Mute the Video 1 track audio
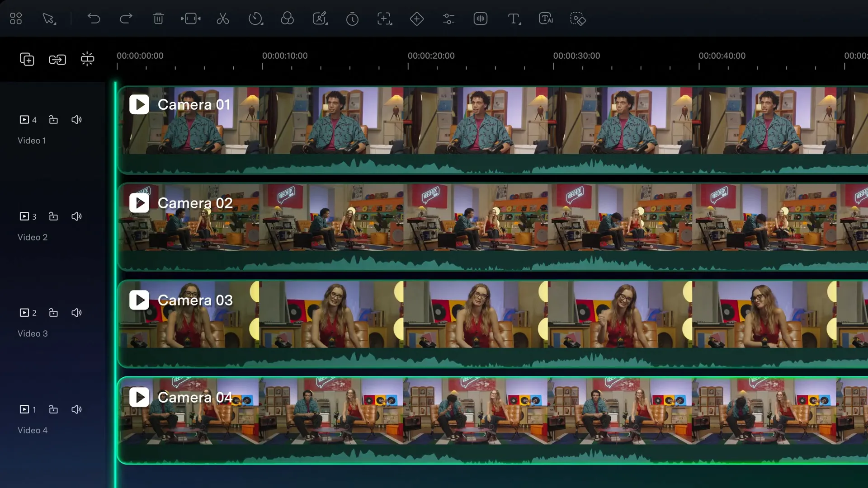The width and height of the screenshot is (868, 488). [76, 119]
